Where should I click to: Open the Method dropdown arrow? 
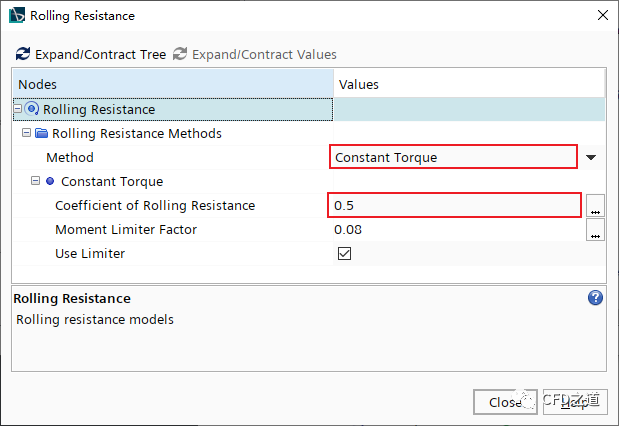591,157
